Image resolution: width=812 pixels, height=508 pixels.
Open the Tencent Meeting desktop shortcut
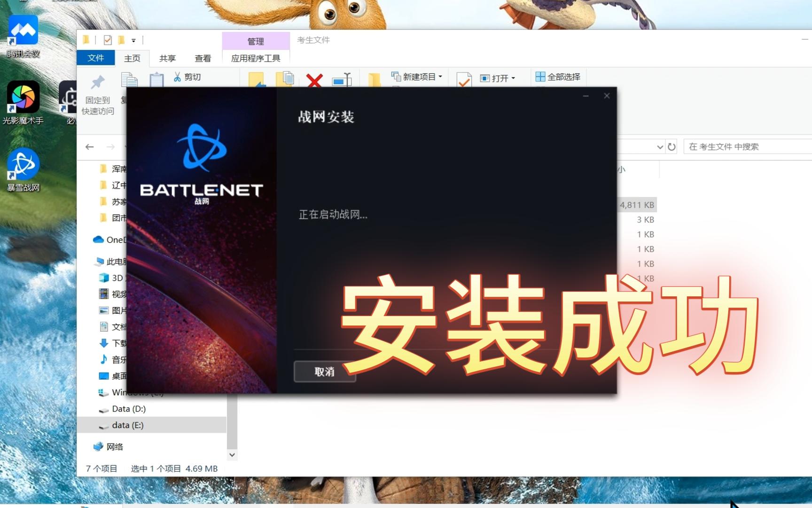coord(23,36)
